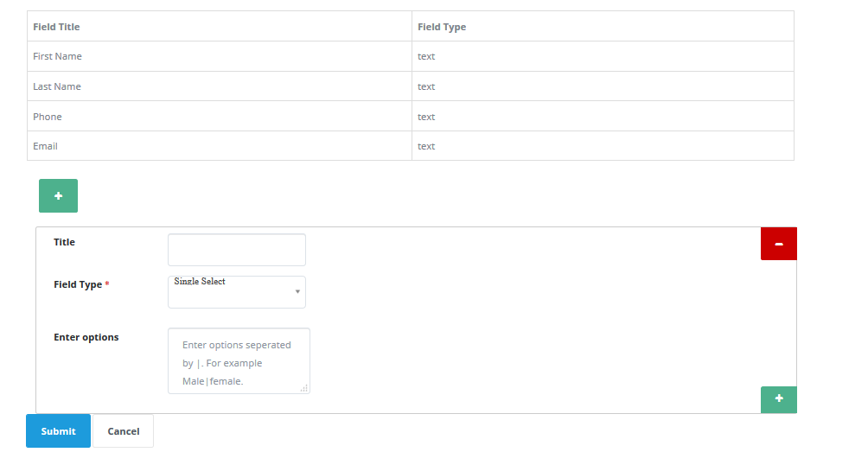Viewport: 868px width, 465px height.
Task: Click the Enter options label
Action: [x=86, y=337]
